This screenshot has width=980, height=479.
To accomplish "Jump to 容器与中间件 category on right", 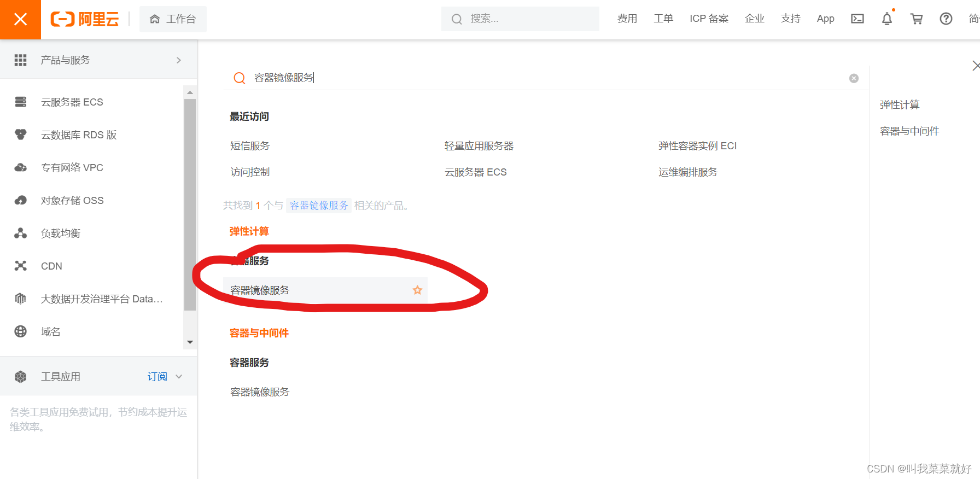I will point(909,131).
